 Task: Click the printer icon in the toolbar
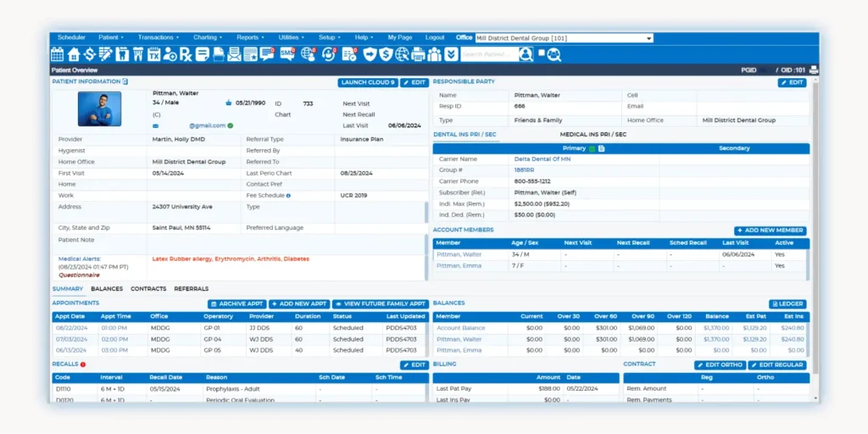[x=419, y=54]
